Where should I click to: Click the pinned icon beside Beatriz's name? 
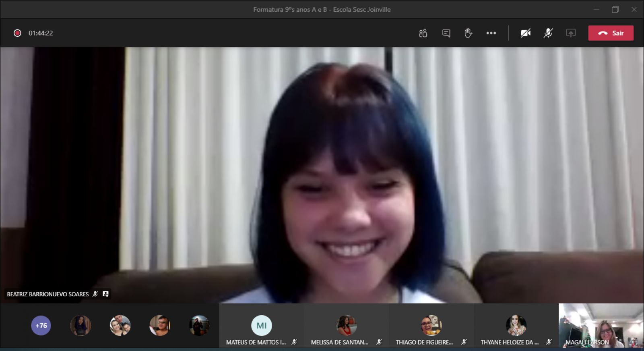tap(105, 294)
